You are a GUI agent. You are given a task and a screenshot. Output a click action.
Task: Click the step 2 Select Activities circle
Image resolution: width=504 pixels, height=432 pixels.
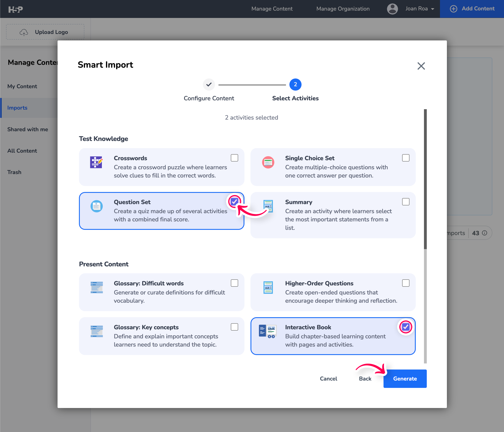295,84
